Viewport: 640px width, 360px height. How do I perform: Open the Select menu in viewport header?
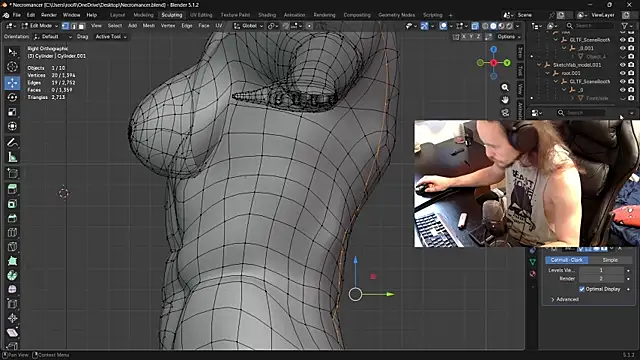(115, 26)
